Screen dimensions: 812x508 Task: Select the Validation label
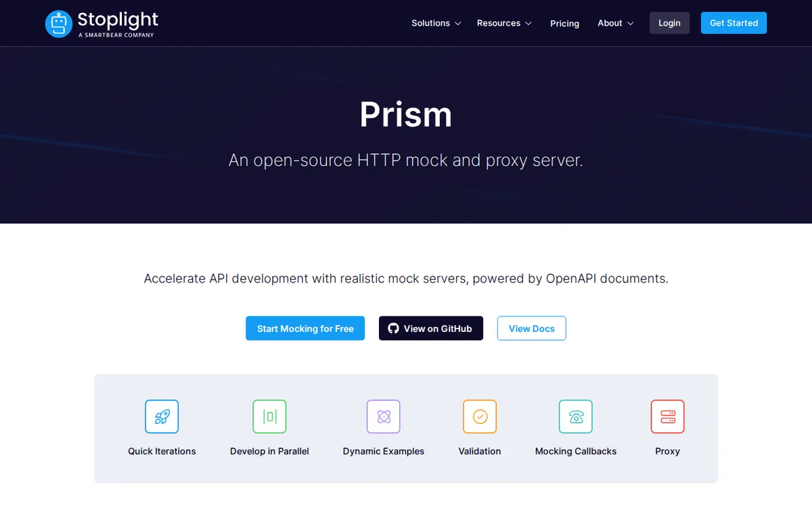coord(480,451)
